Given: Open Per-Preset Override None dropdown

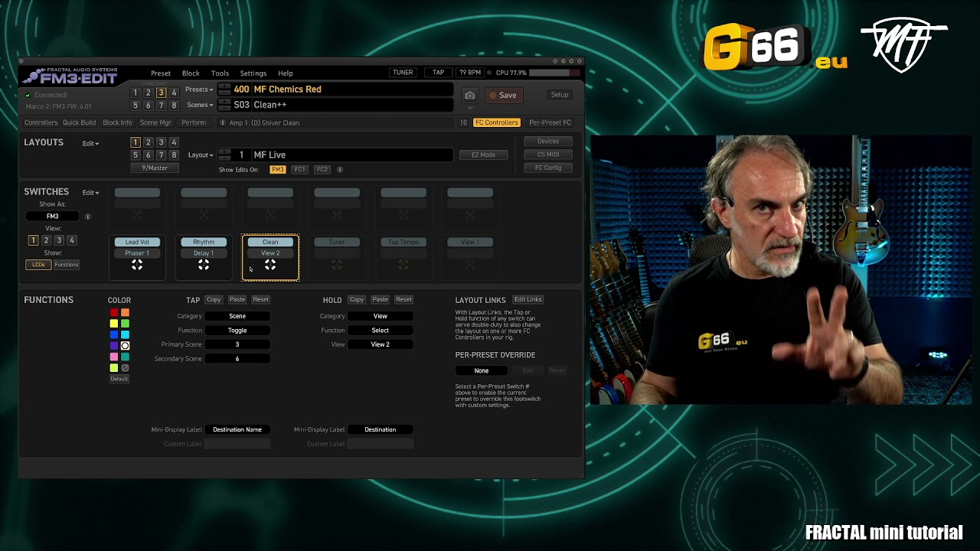Looking at the screenshot, I should tap(482, 370).
